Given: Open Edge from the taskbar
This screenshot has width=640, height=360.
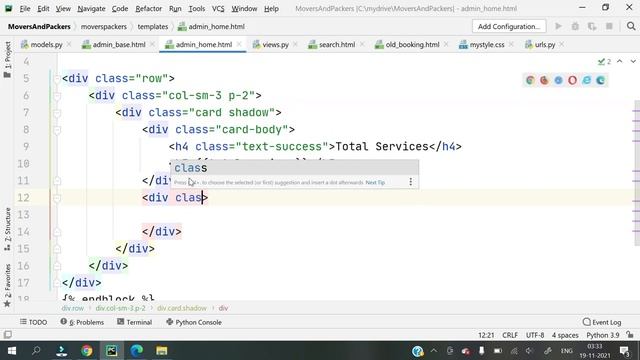Looking at the screenshot, I should click(x=136, y=351).
